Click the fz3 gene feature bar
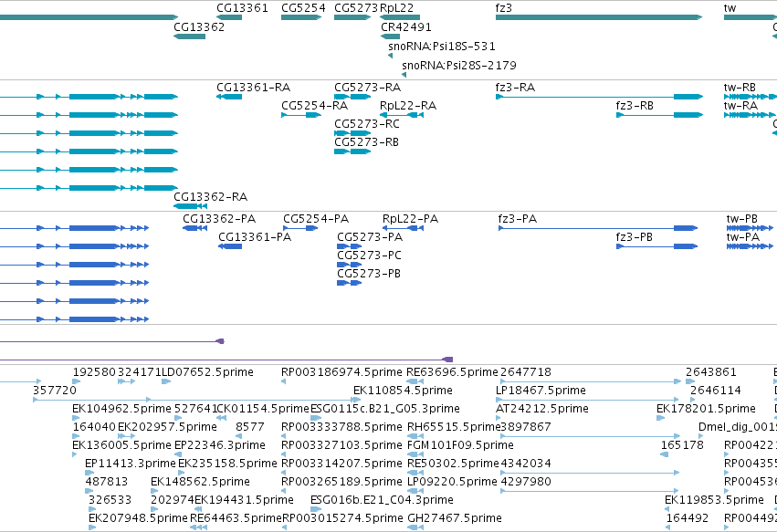The height and width of the screenshot is (532, 777). 599,17
